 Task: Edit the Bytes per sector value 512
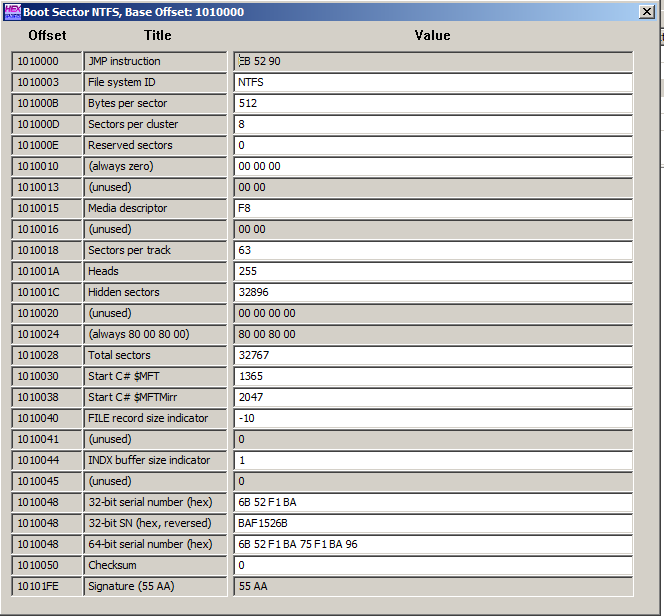(433, 103)
